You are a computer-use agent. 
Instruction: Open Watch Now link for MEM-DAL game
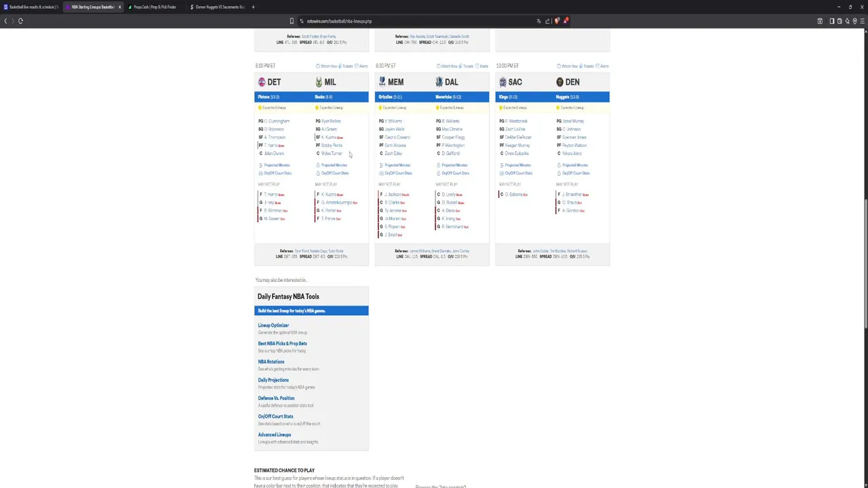pos(448,66)
